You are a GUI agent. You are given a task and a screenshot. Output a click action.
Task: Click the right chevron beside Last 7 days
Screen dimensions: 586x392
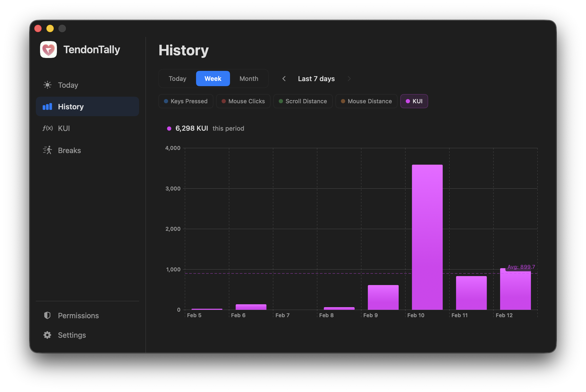(349, 79)
